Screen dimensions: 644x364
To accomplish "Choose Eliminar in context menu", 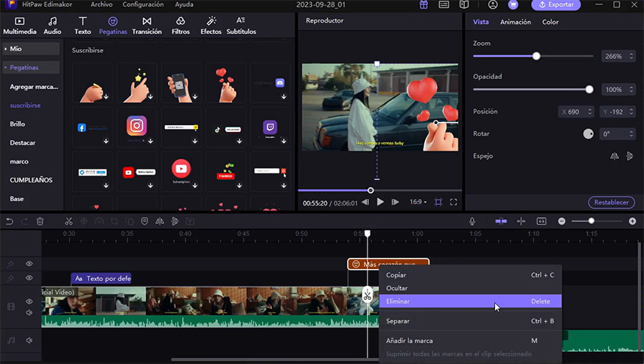I will pyautogui.click(x=470, y=301).
